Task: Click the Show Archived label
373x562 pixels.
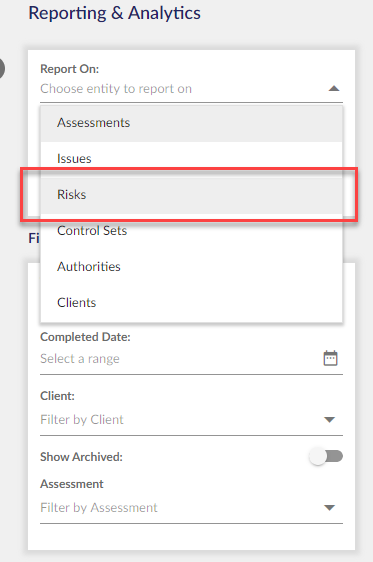Action: (x=81, y=457)
